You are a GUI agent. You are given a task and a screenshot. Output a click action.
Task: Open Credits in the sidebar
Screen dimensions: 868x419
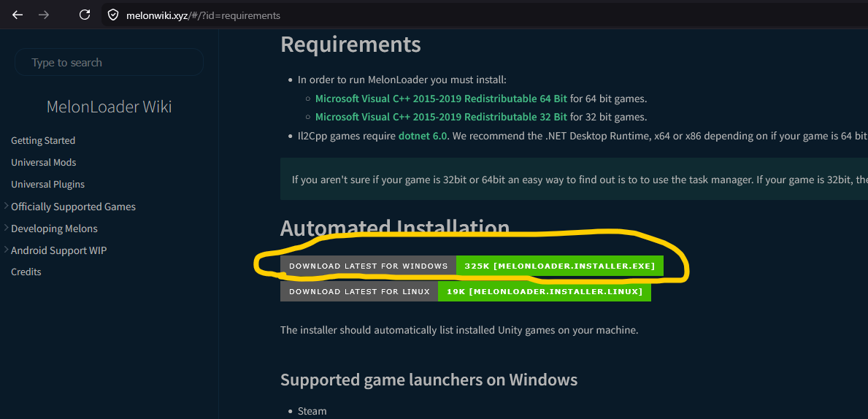pyautogui.click(x=26, y=272)
